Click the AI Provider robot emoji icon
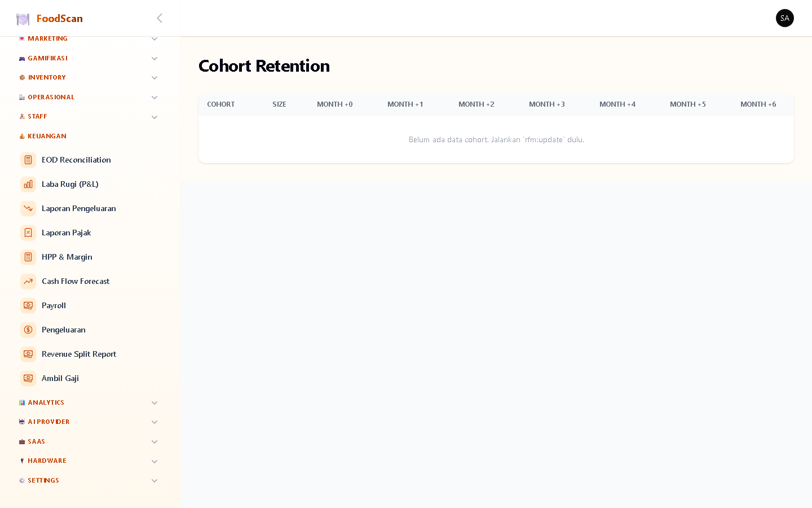 click(x=22, y=422)
